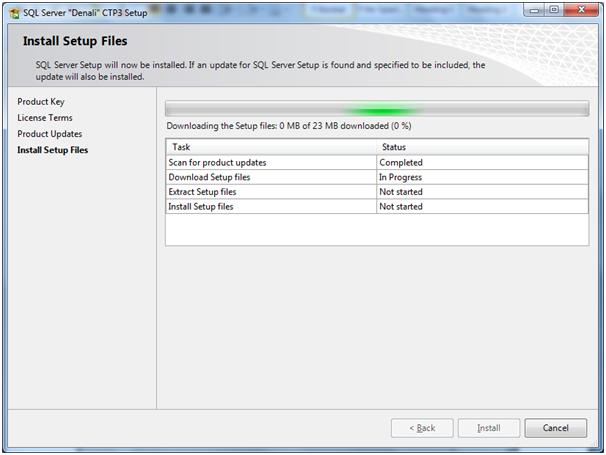This screenshot has height=455, width=606.
Task: Click the Back button
Action: [422, 428]
